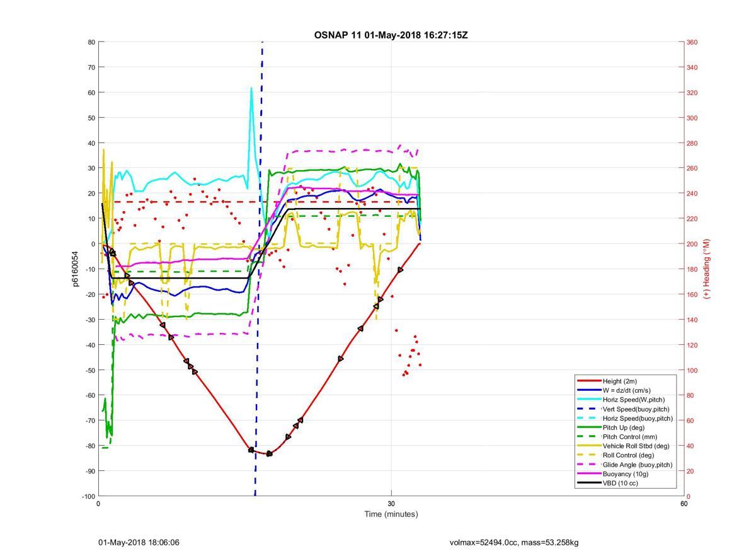Image resolution: width=756 pixels, height=558 pixels.
Task: Click time axis tick label "30" below plot
Action: 391,504
